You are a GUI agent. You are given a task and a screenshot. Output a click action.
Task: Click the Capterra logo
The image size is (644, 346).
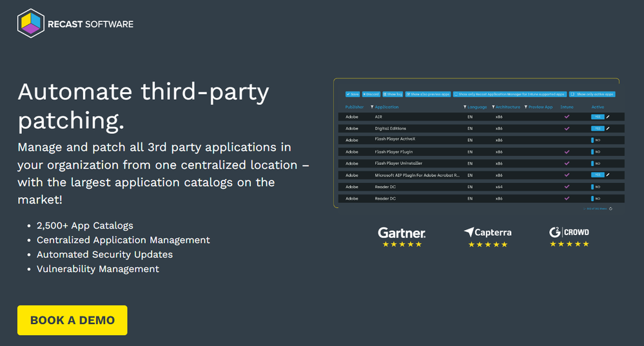(x=487, y=233)
